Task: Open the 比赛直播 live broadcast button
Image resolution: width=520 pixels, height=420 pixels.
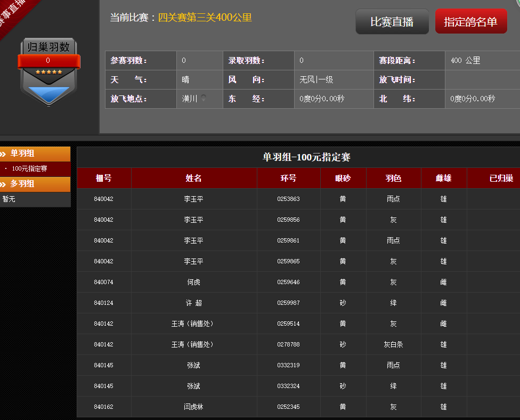Action: click(392, 22)
